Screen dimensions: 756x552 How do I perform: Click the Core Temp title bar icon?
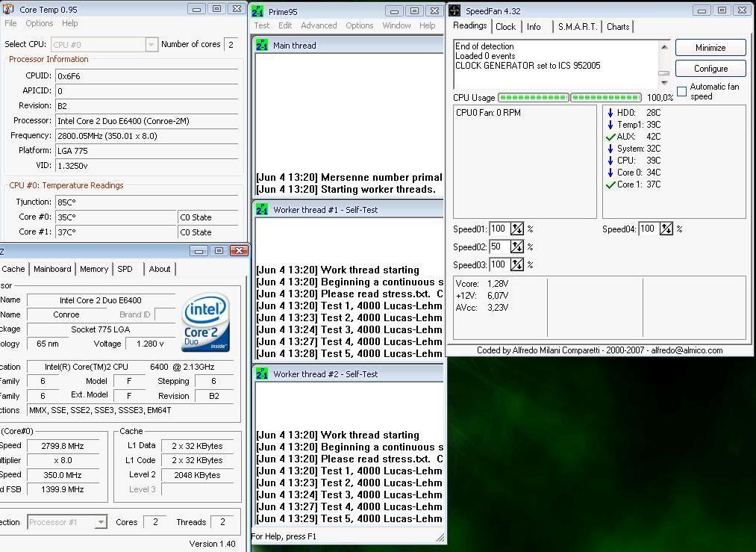click(8, 9)
